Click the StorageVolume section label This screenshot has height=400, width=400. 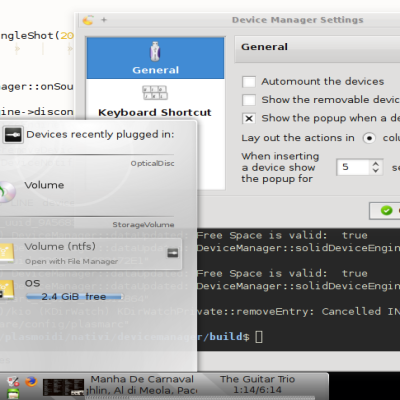point(143,225)
